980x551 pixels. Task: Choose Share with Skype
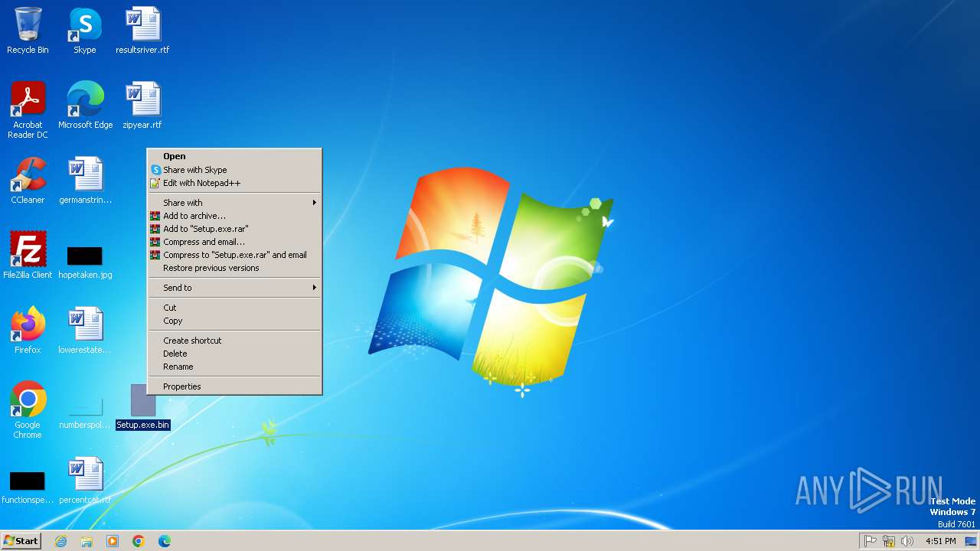(x=234, y=170)
